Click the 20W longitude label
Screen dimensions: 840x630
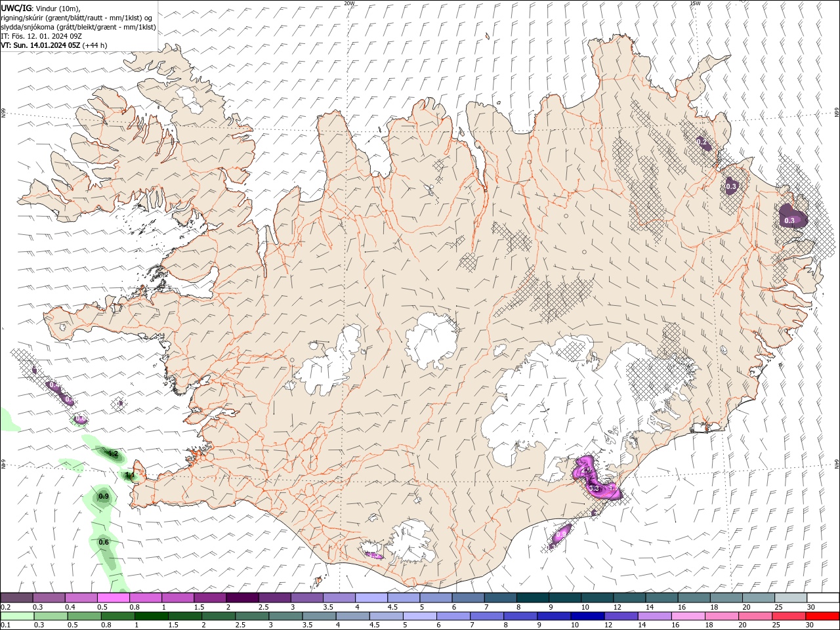(x=349, y=3)
